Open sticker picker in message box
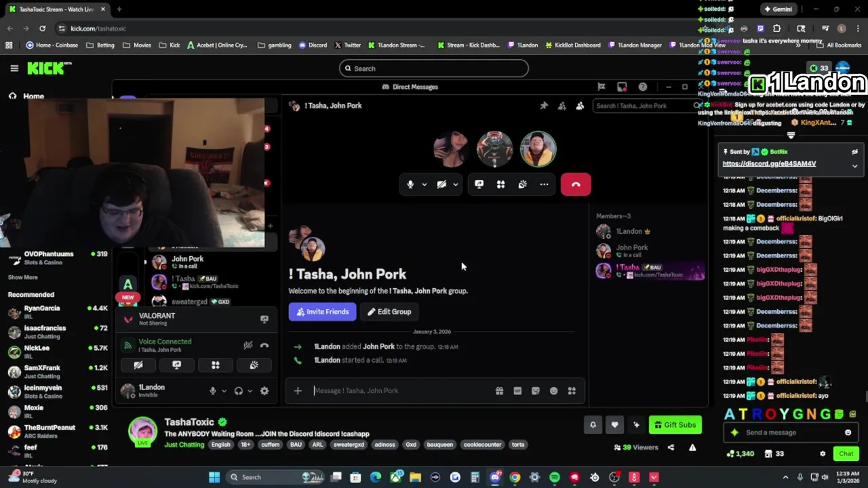The height and width of the screenshot is (488, 868). [x=536, y=390]
